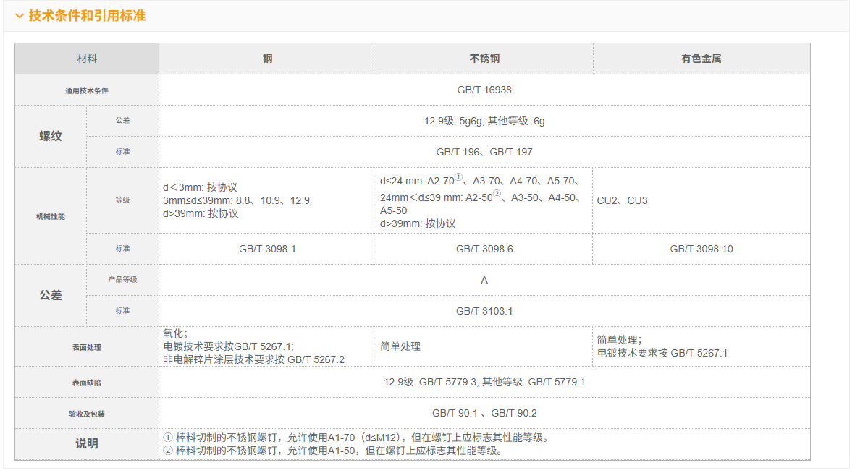Click the GB/T 90.1、GB/T 90.2 cell
Screen dimensions: 868x473
[x=484, y=413]
